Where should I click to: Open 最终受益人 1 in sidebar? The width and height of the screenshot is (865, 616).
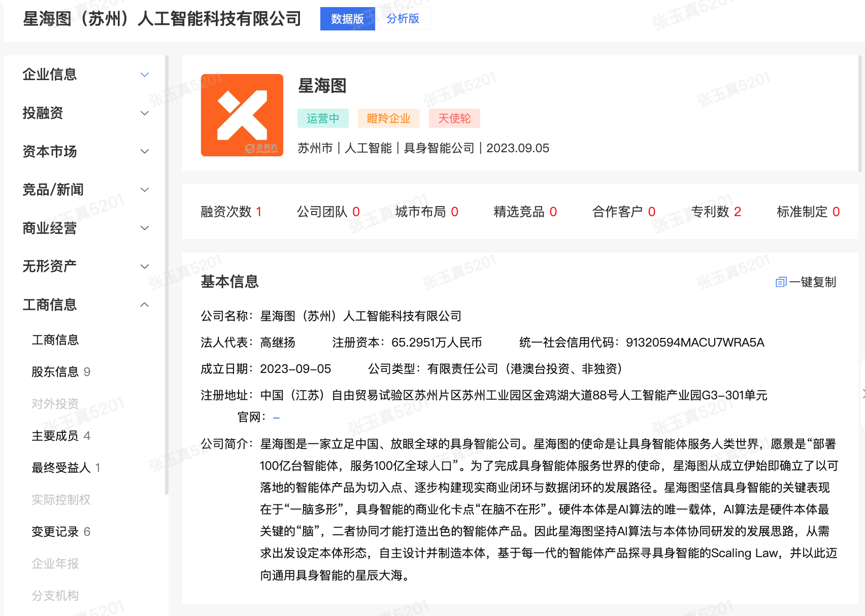66,468
